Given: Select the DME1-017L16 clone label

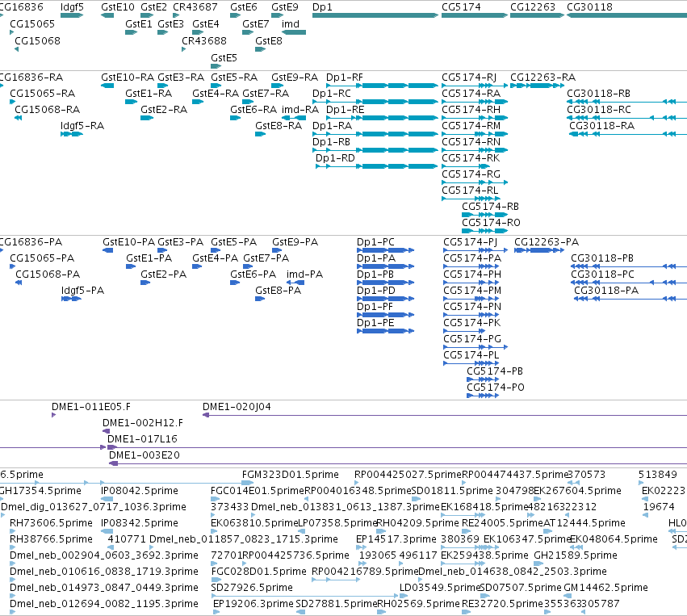Looking at the screenshot, I should (x=142, y=438).
